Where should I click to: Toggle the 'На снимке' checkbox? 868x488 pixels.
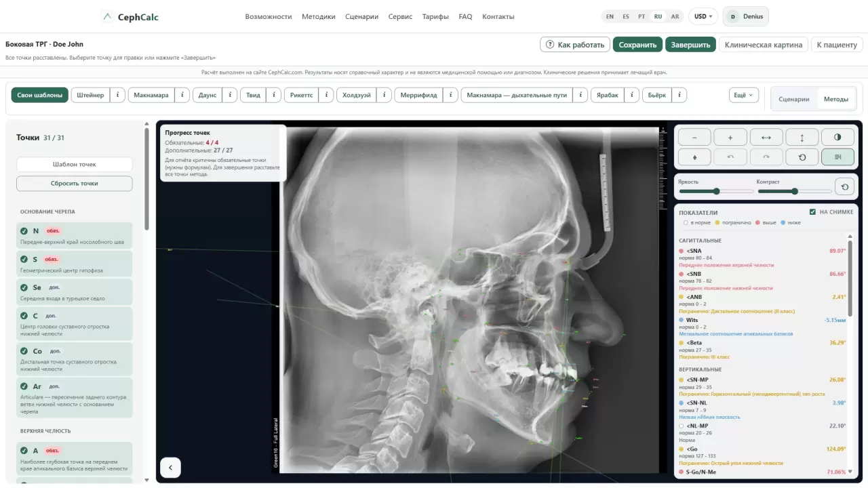(x=813, y=212)
